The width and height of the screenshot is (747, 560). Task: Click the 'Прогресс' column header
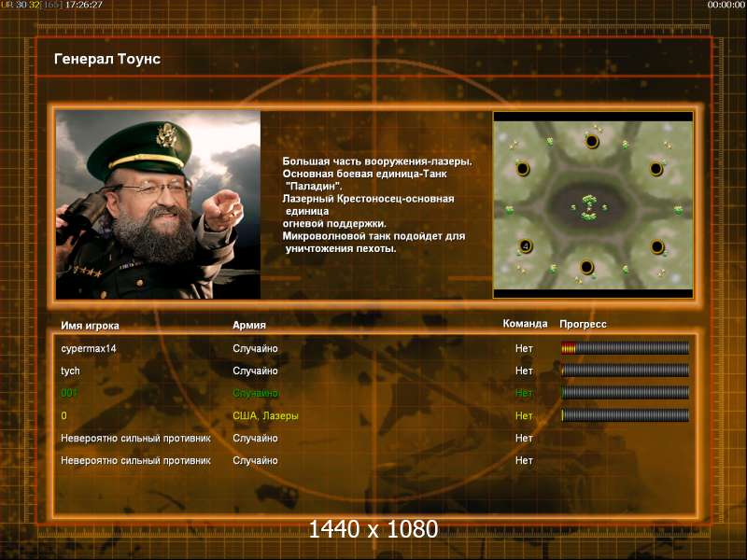(583, 324)
